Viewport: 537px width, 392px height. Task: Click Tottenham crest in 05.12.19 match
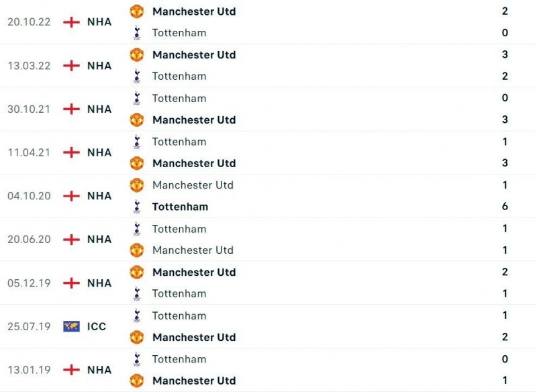[x=137, y=293]
